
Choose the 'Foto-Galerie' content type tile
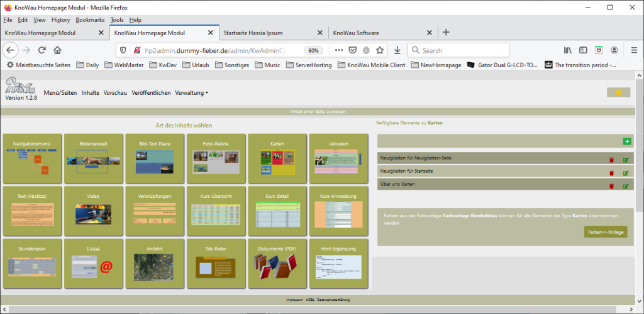pyautogui.click(x=215, y=157)
